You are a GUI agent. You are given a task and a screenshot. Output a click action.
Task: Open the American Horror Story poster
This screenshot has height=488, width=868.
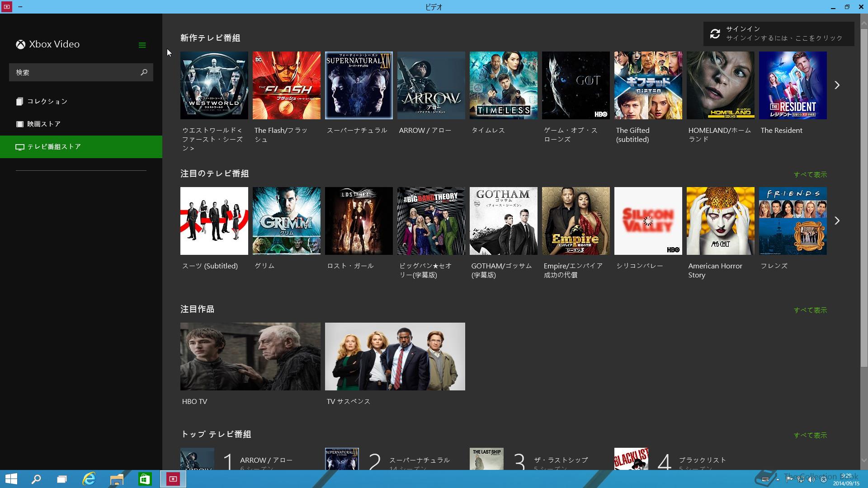pyautogui.click(x=721, y=221)
